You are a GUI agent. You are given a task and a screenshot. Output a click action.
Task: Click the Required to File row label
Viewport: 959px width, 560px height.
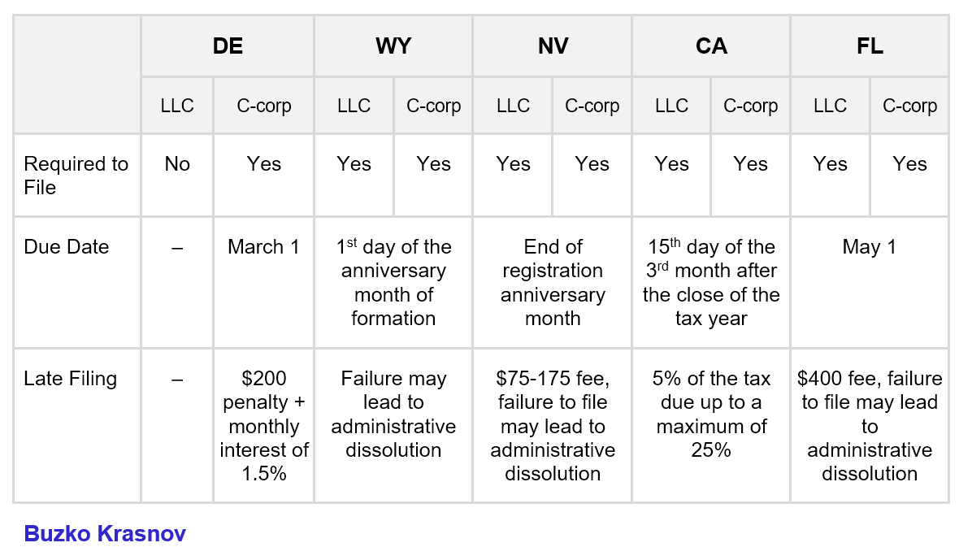tap(76, 176)
